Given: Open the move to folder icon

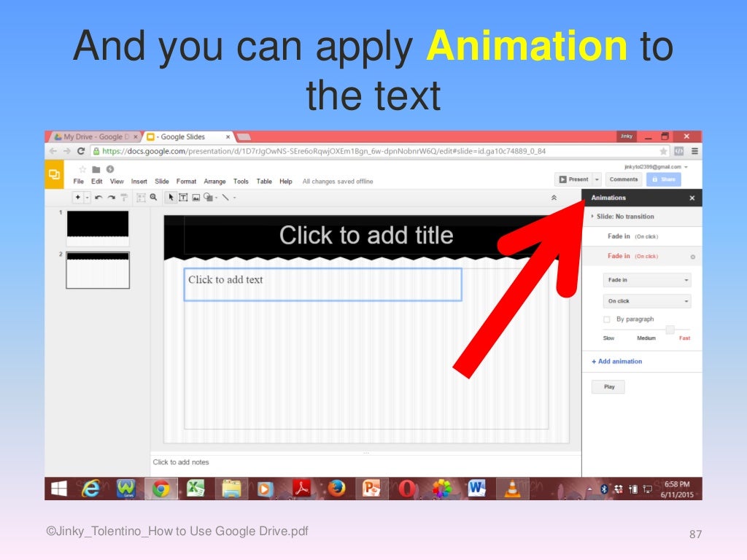Looking at the screenshot, I should (x=96, y=169).
